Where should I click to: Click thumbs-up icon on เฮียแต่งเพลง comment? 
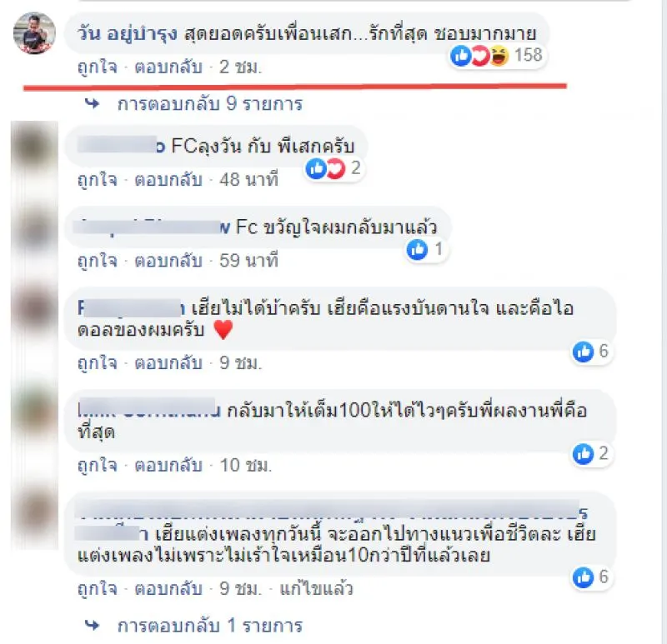583,577
